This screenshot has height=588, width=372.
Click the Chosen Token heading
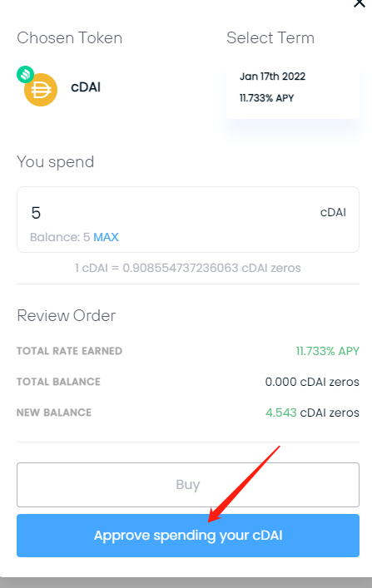pyautogui.click(x=69, y=38)
